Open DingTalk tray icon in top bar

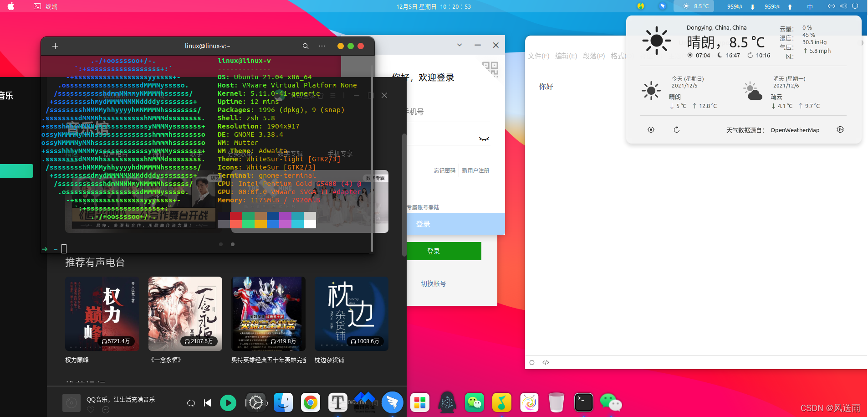[x=663, y=6]
